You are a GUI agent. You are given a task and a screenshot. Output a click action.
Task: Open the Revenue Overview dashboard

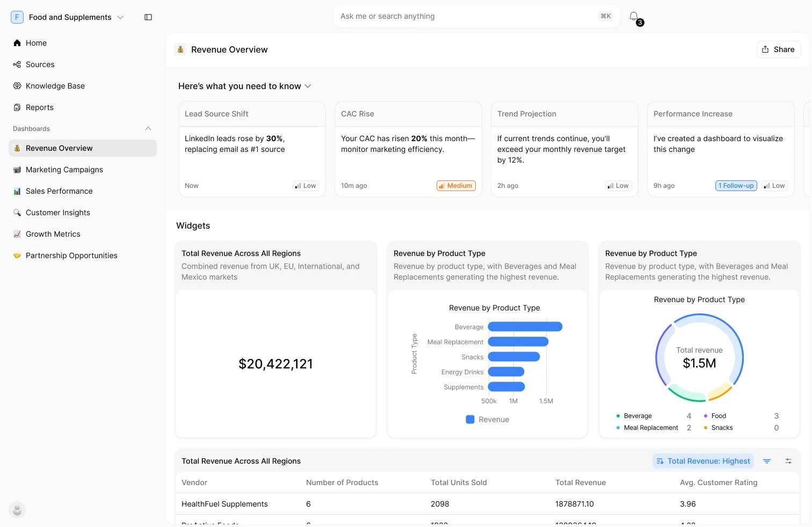pos(83,148)
